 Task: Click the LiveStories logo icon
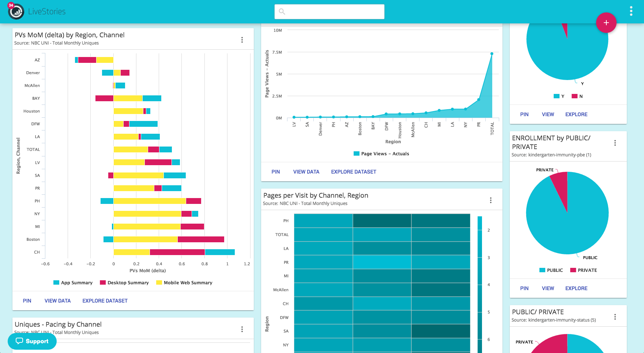point(16,12)
